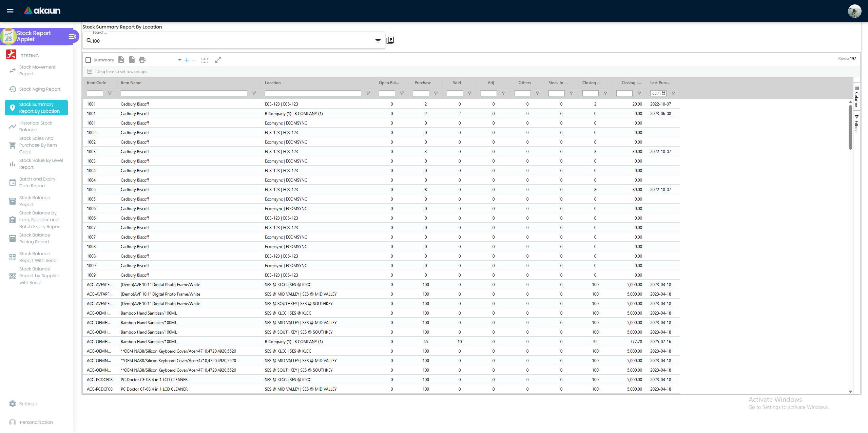Click the expand-to-fullscreen arrows icon
Image resolution: width=868 pixels, height=433 pixels.
(218, 60)
